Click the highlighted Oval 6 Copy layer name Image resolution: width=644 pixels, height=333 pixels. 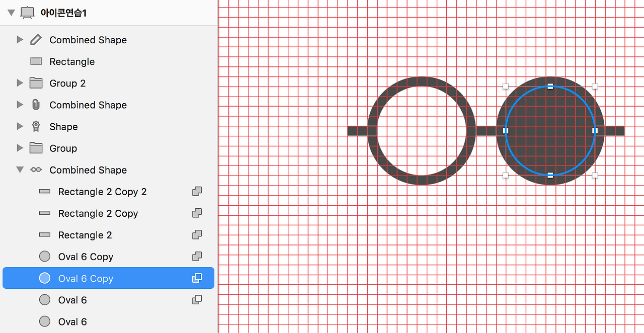click(x=86, y=278)
